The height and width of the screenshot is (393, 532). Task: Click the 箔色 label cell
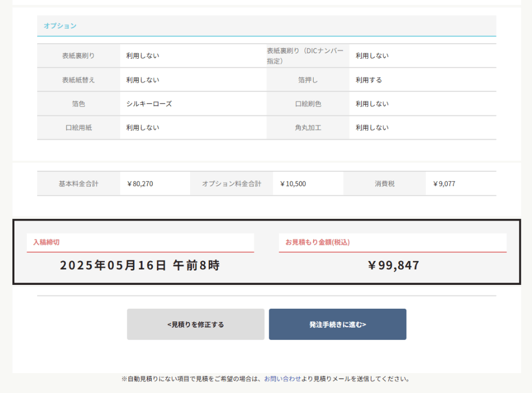click(78, 104)
